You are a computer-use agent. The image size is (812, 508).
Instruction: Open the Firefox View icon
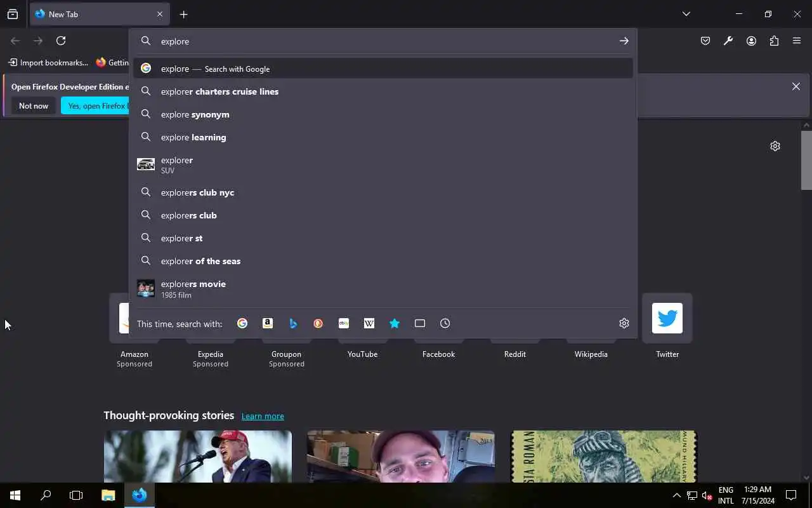click(x=13, y=14)
